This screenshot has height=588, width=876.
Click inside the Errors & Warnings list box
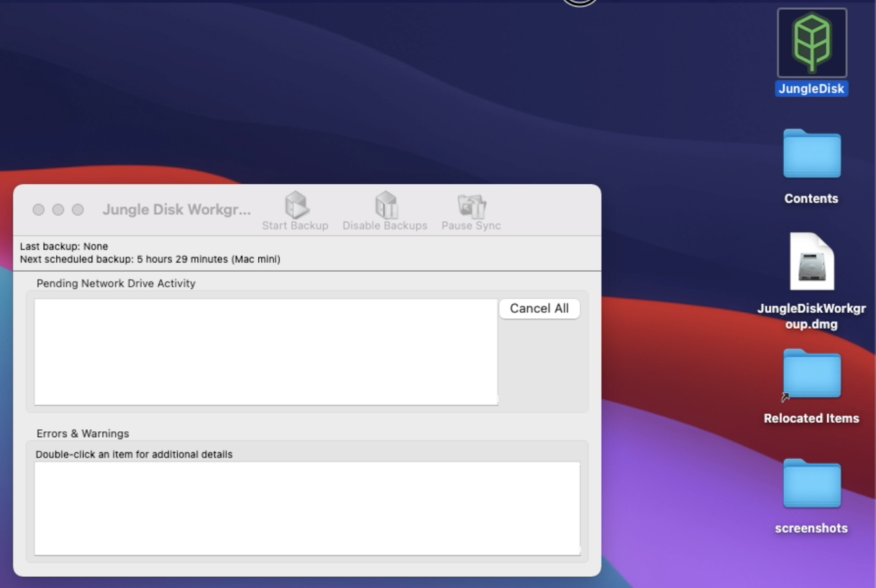tap(307, 508)
